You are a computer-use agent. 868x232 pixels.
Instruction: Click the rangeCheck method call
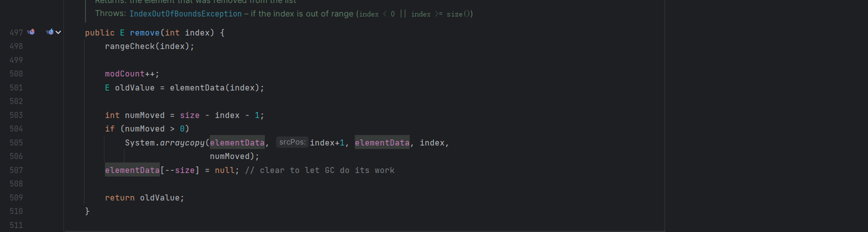(129, 46)
